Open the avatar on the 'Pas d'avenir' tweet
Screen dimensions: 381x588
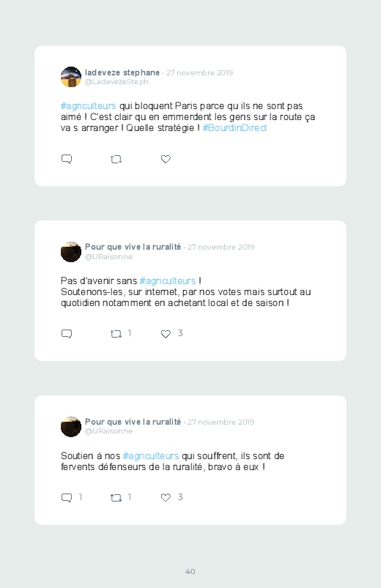coord(71,252)
